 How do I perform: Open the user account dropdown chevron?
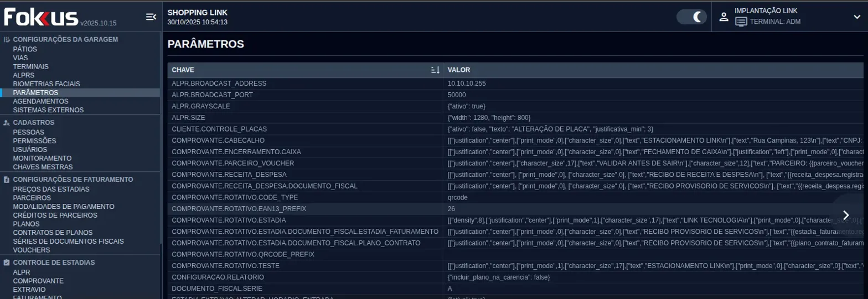pyautogui.click(x=857, y=17)
